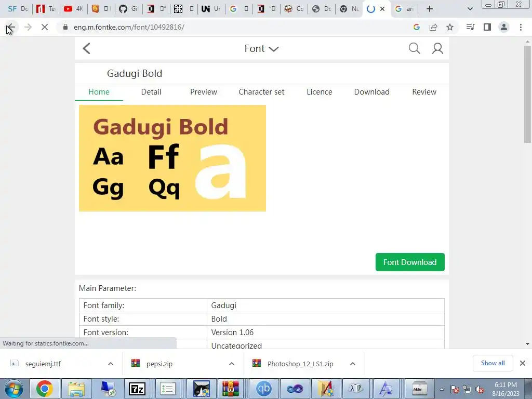Open the qBittorrent taskbar icon
The image size is (532, 399).
point(264,389)
